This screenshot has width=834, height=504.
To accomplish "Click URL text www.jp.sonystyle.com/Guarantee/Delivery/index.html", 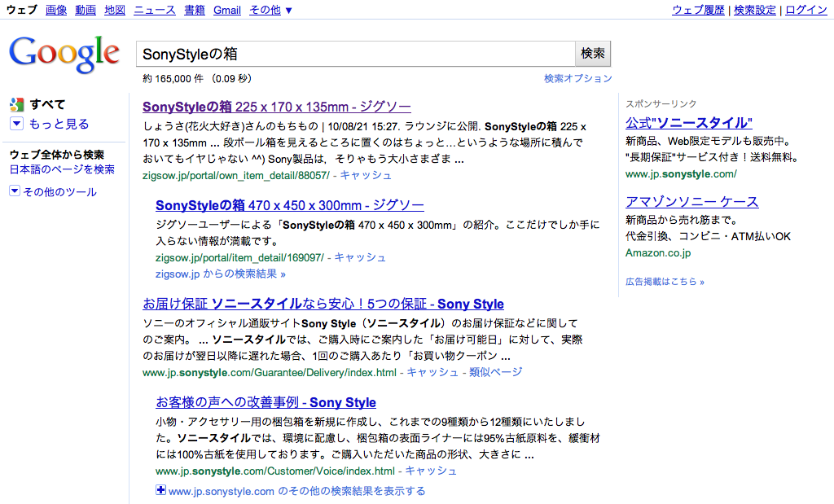I will click(270, 373).
